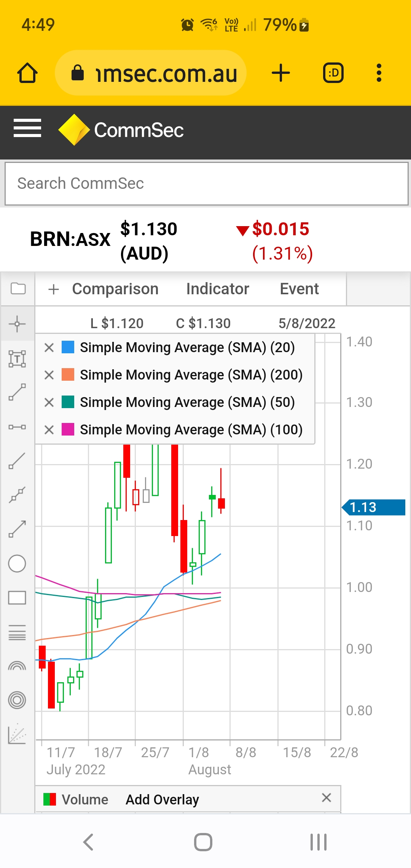Remove the SMA (100) indicator
This screenshot has height=868, width=411.
tap(49, 430)
